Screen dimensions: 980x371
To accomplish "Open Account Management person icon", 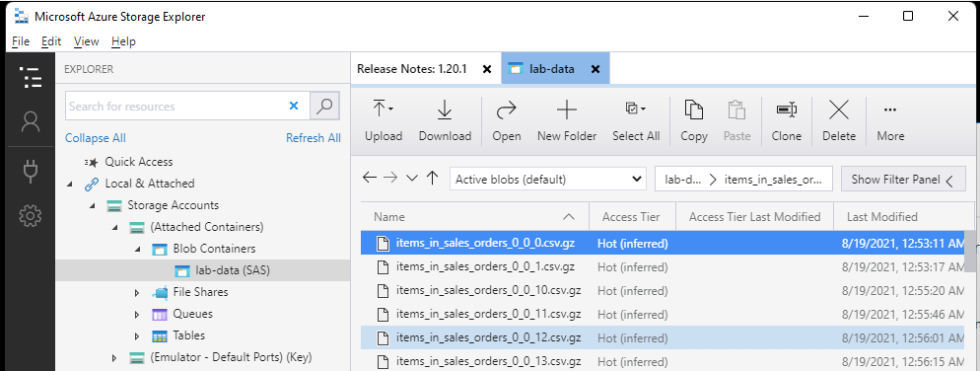I will tap(30, 121).
